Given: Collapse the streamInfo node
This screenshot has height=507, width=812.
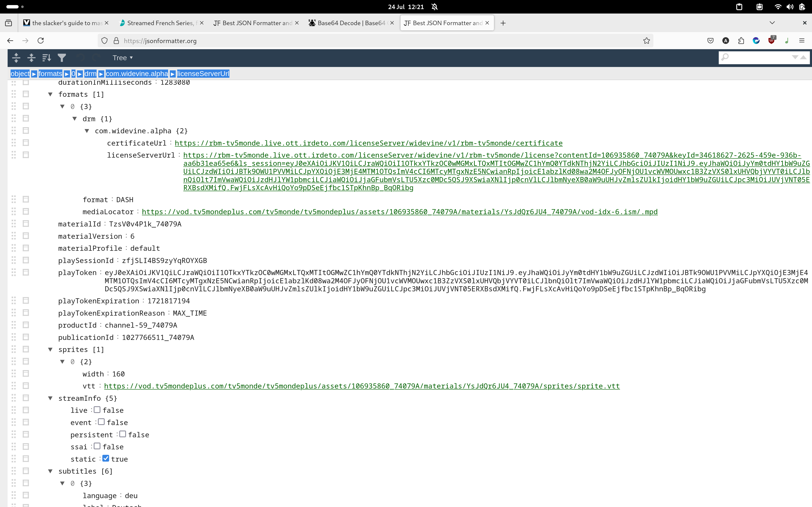Looking at the screenshot, I should 50,398.
